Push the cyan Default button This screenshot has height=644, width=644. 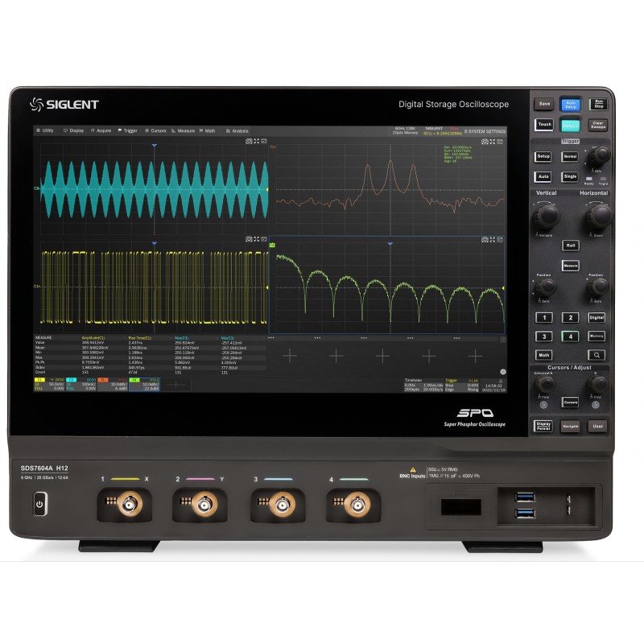pos(571,126)
